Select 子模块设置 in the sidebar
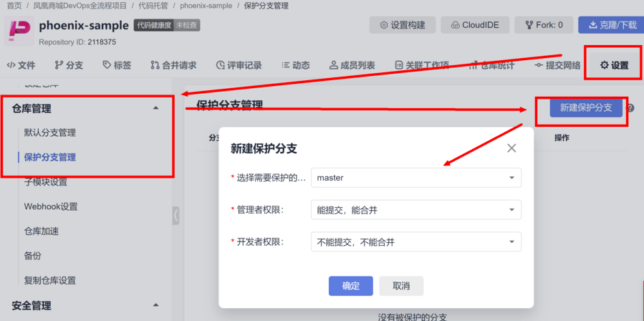 46,182
